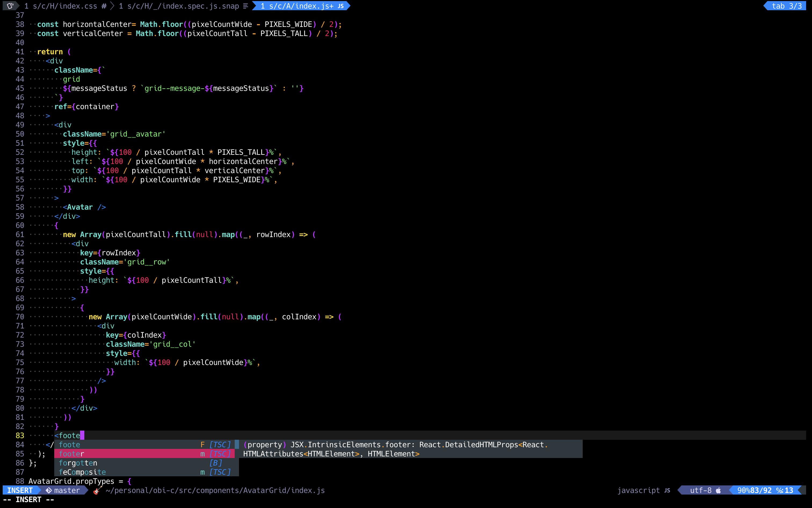Viewport: 812px width, 508px height.
Task: Click the 'top:' style property on line 54
Action: click(80, 170)
